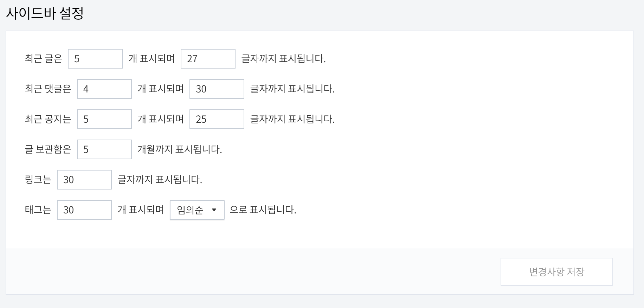Select the link character limit field showing 30

pyautogui.click(x=84, y=179)
